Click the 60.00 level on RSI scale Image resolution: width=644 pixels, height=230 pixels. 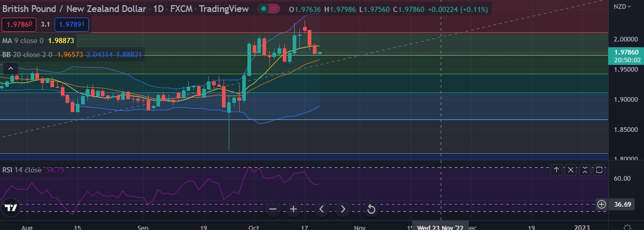[623, 179]
